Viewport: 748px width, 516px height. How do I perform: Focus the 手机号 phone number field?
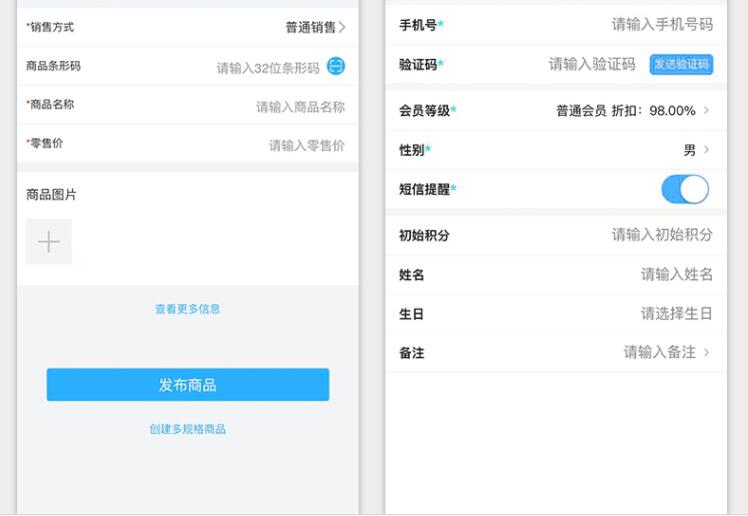pyautogui.click(x=662, y=25)
